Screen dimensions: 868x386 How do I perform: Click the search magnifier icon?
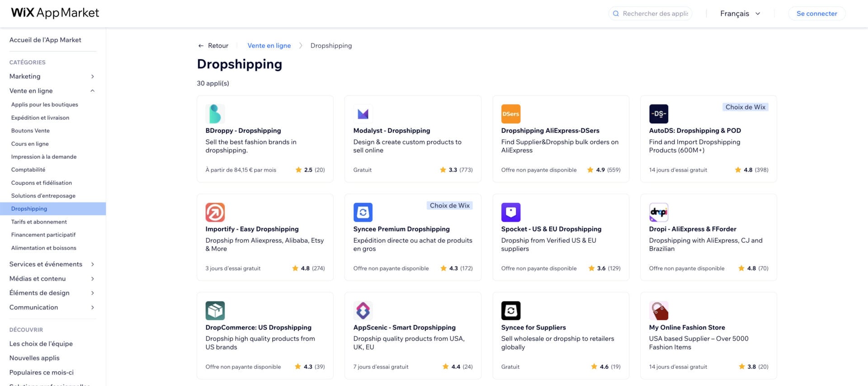pos(616,14)
